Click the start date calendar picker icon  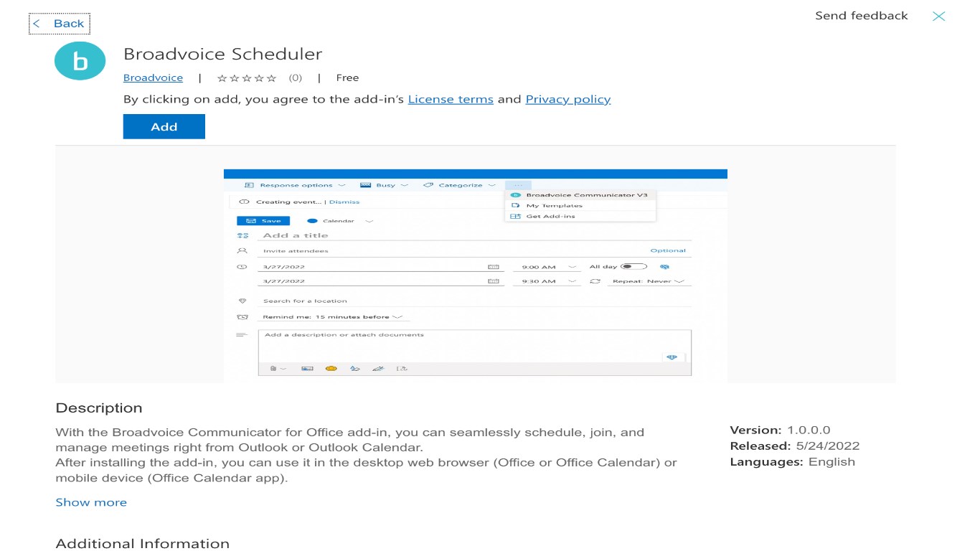click(x=493, y=267)
